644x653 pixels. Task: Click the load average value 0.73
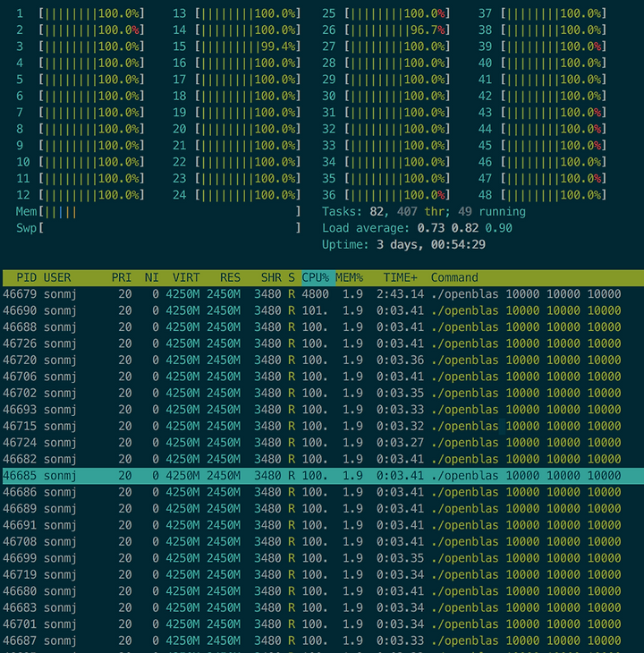(x=430, y=228)
